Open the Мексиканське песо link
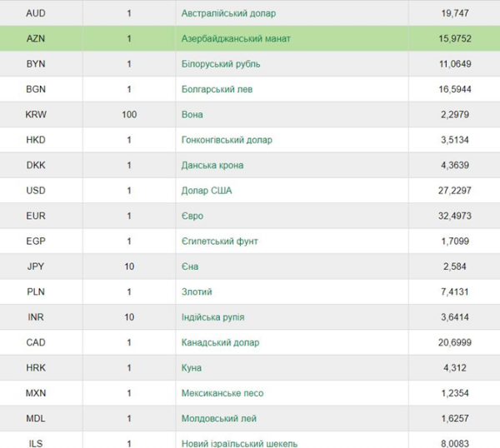 (x=222, y=393)
